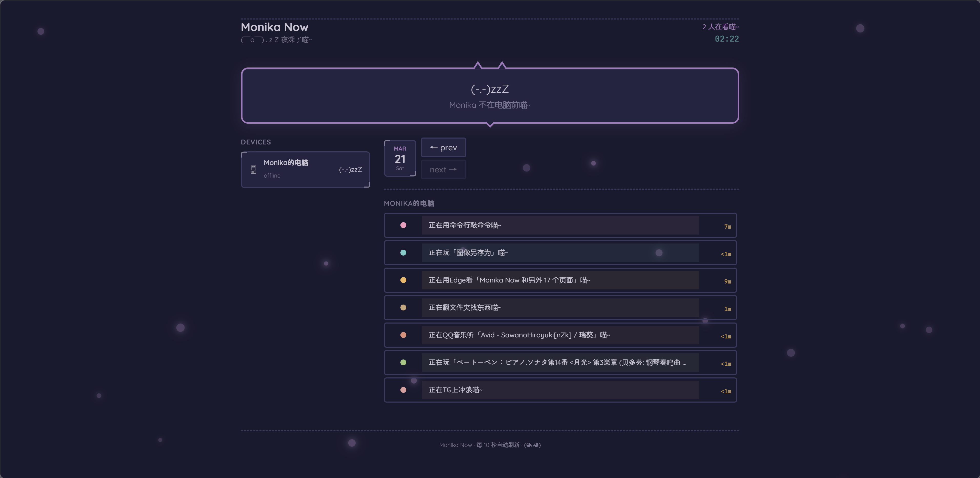Select the 正在TG上冲浪喵~ entry

(560, 390)
